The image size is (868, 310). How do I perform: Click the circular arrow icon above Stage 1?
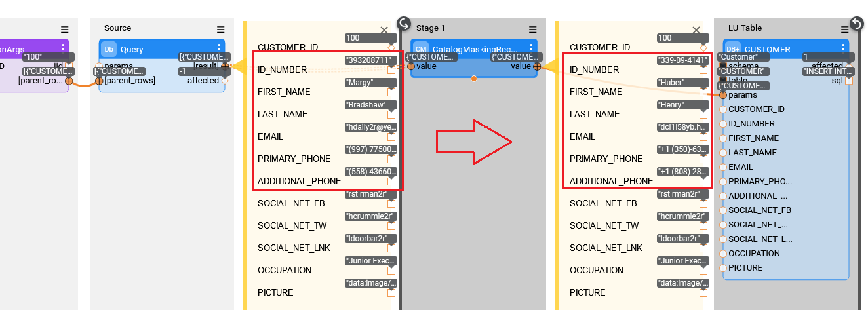404,24
